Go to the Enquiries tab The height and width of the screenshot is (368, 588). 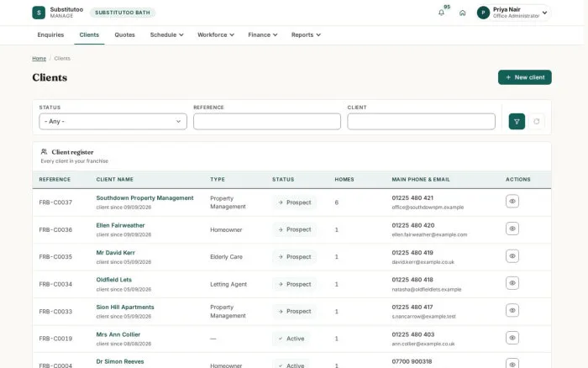[50, 35]
